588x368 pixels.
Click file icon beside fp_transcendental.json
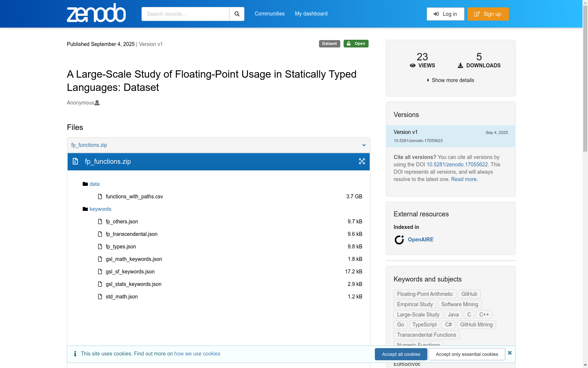coord(100,234)
